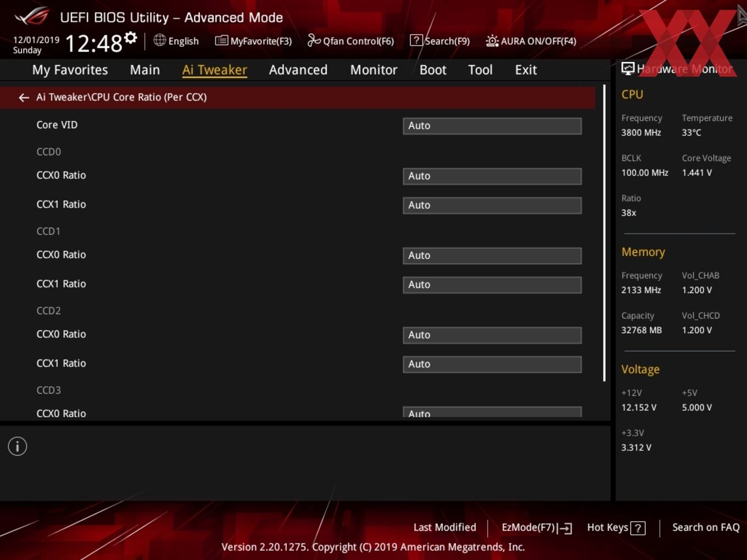Click the ROG logo
Viewport: 747px width, 560px height.
click(x=32, y=16)
